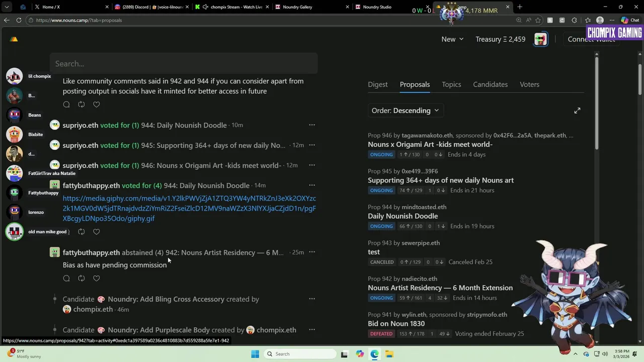Open Copilot from the taskbar
This screenshot has width=644, height=362.
(360, 354)
